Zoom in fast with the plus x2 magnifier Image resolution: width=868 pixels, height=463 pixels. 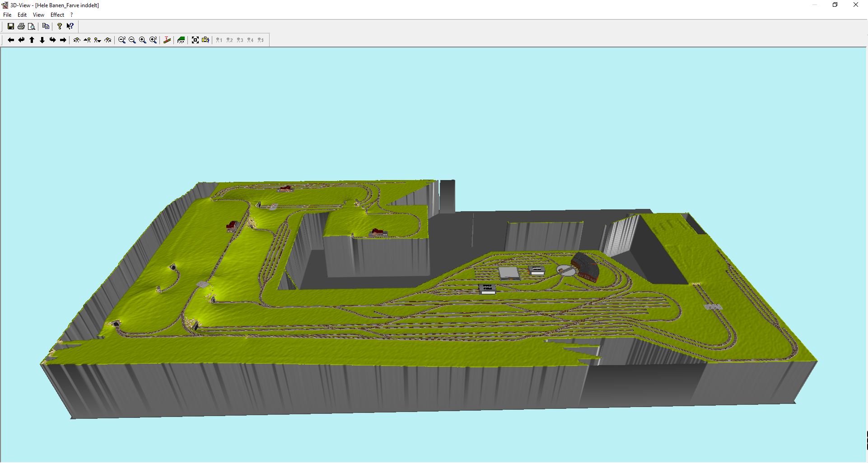153,40
